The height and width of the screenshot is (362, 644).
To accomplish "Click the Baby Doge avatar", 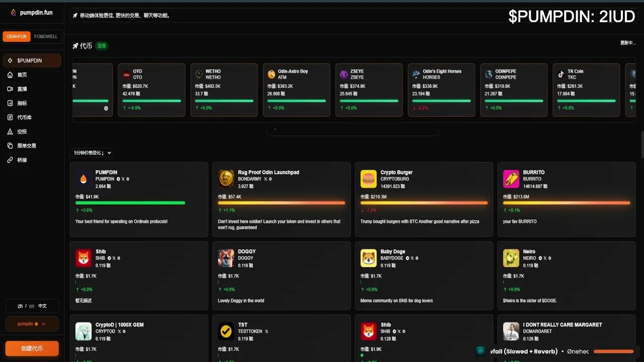I will coord(368,258).
